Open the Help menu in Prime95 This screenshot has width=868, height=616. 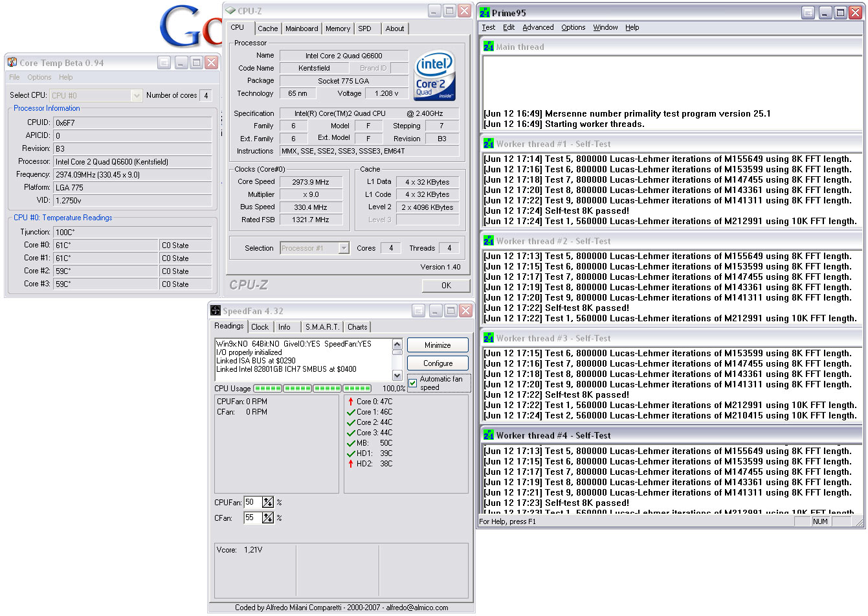[632, 27]
